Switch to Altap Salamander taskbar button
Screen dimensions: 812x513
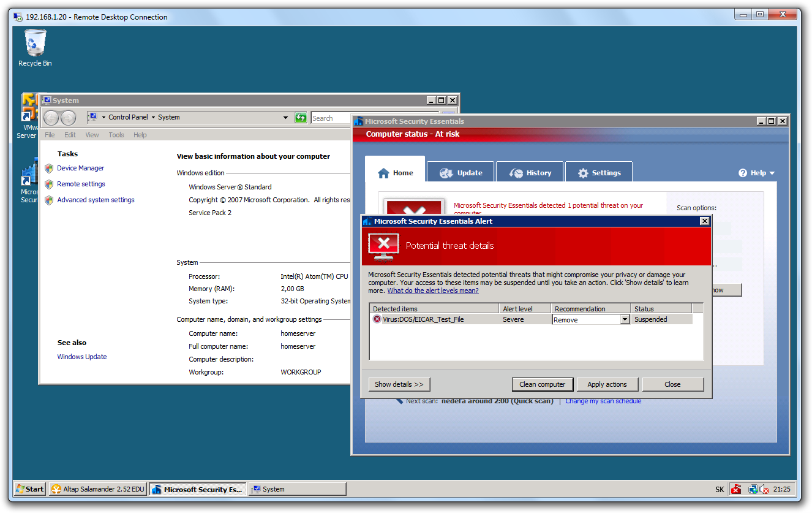(97, 489)
